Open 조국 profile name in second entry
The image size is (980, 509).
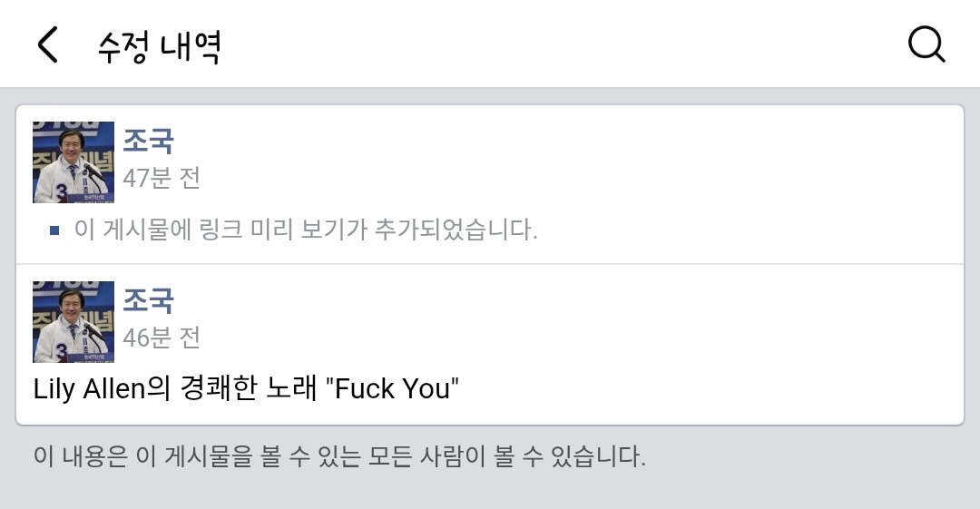pyautogui.click(x=148, y=299)
